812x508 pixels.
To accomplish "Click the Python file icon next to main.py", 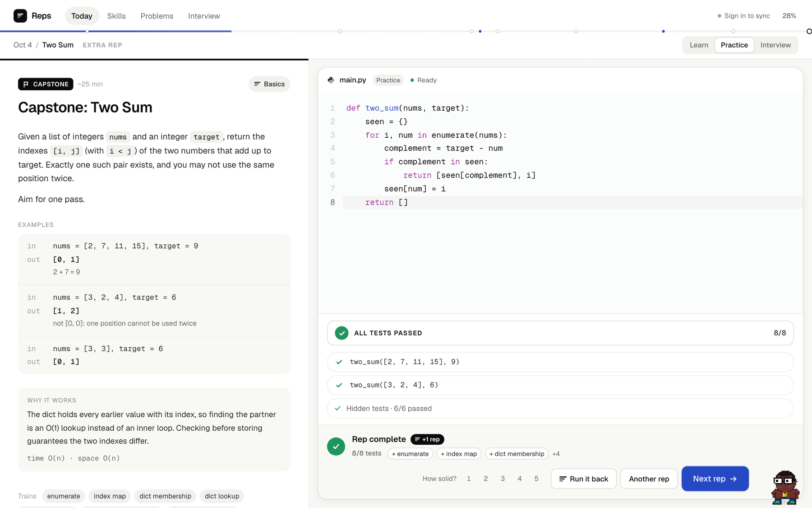I will (x=331, y=80).
